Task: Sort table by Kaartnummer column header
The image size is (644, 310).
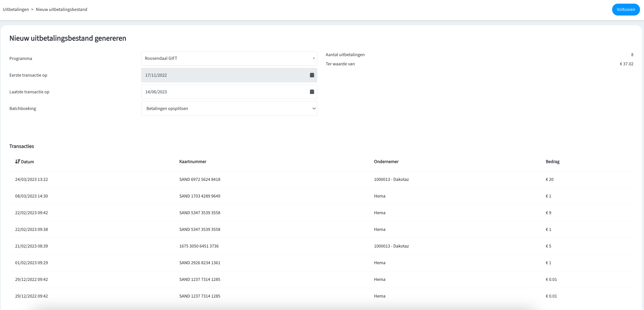Action: coord(192,162)
